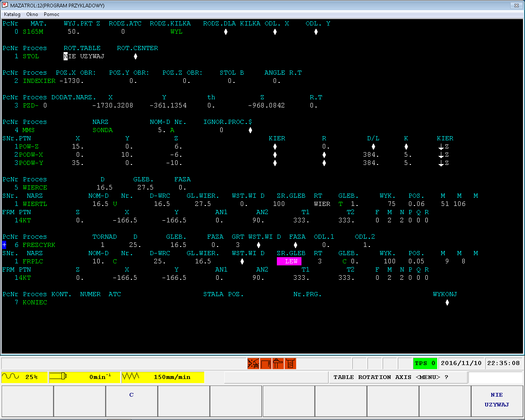Select the WYJ.PKT Z value 50.
The height and width of the screenshot is (420, 525).
coord(74,32)
